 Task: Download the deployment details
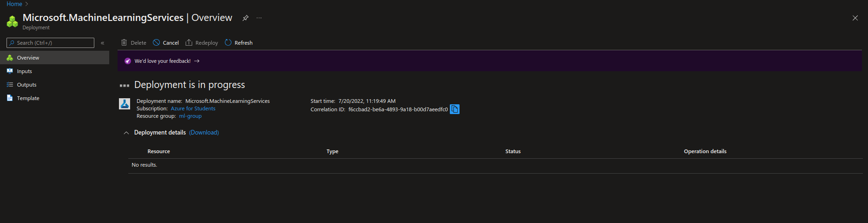(204, 133)
